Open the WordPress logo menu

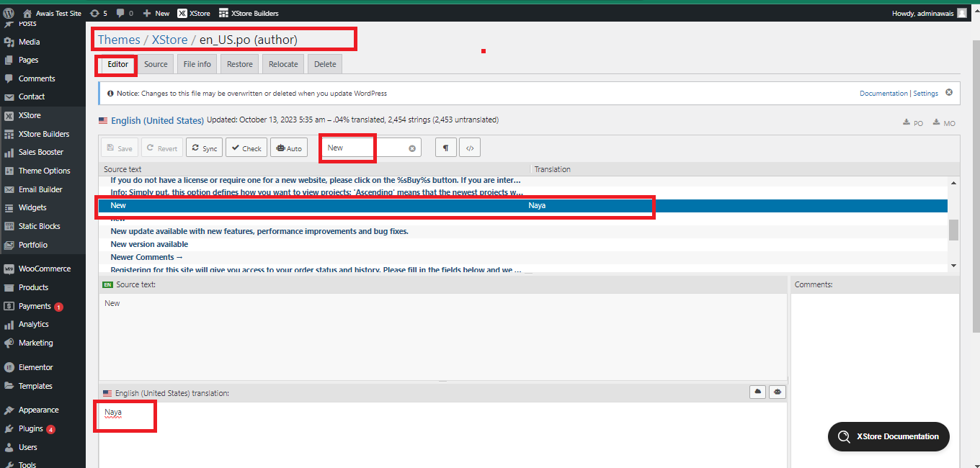point(9,13)
